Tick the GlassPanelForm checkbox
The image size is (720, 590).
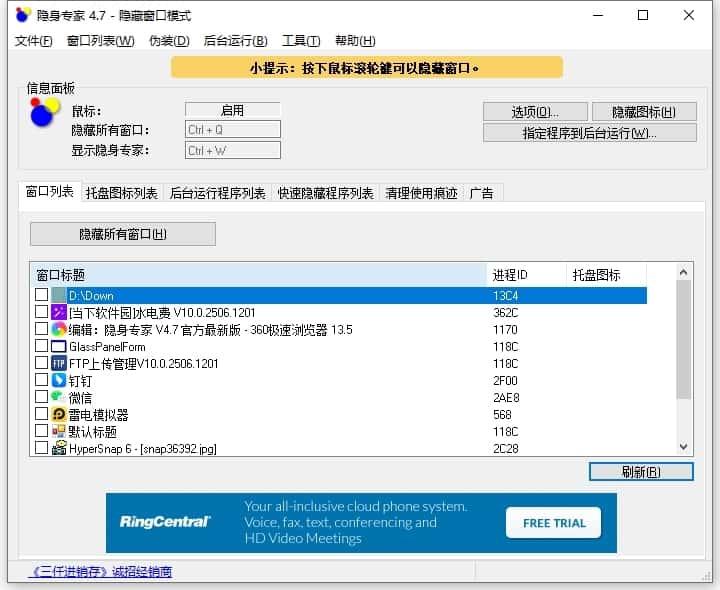(41, 346)
